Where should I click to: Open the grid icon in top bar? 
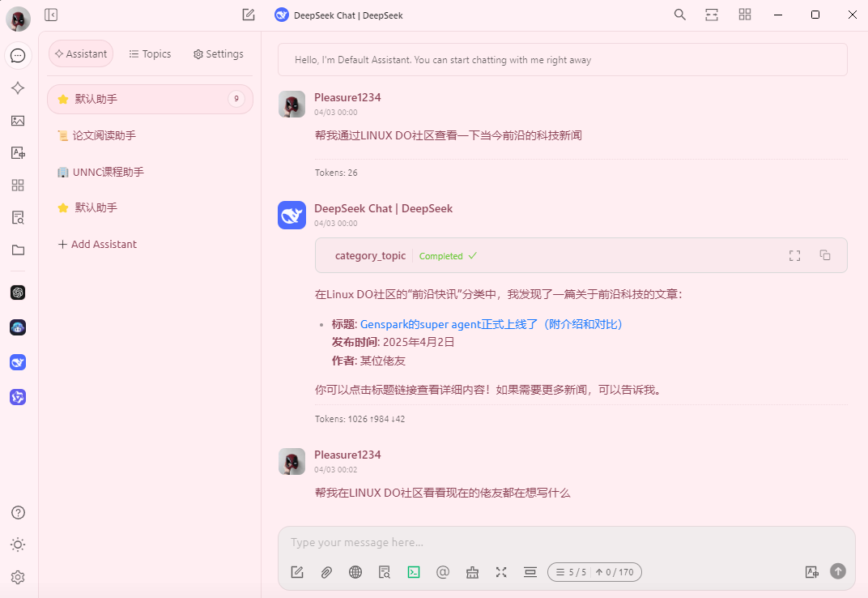pos(745,15)
